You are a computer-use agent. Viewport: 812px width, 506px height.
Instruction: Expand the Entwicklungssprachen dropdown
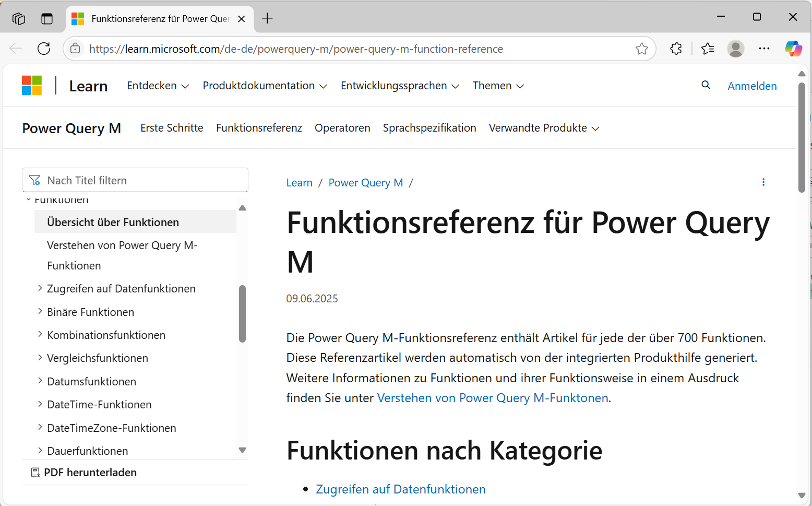point(400,86)
